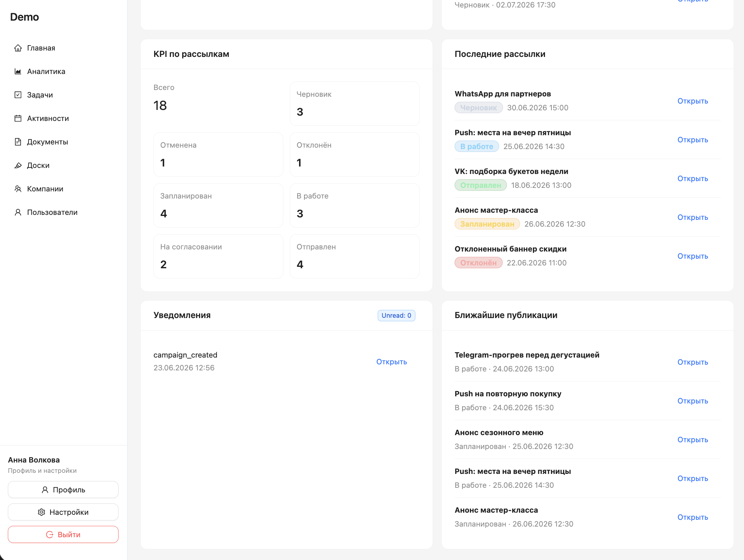Click the Последние рассылки heading
This screenshot has height=560, width=744.
(500, 54)
